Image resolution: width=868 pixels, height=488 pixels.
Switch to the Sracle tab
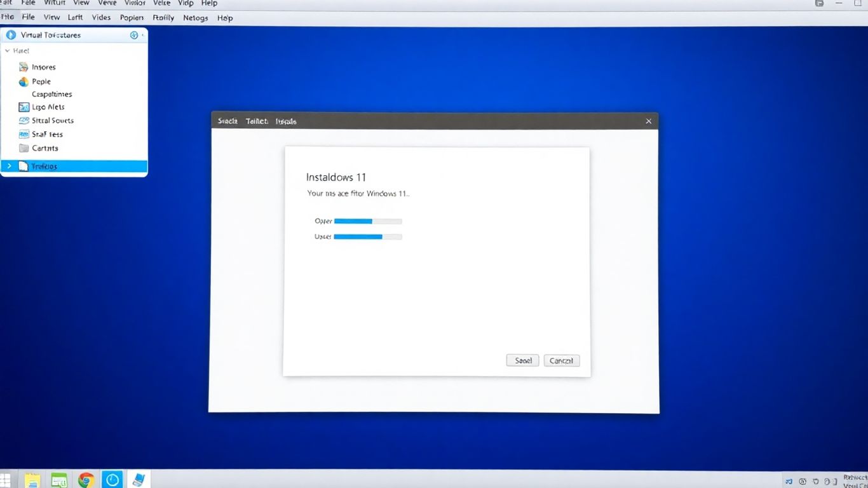click(x=227, y=121)
